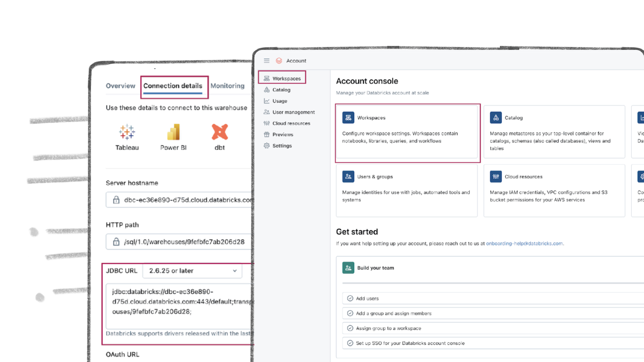Open Previews in the sidebar

(x=283, y=135)
